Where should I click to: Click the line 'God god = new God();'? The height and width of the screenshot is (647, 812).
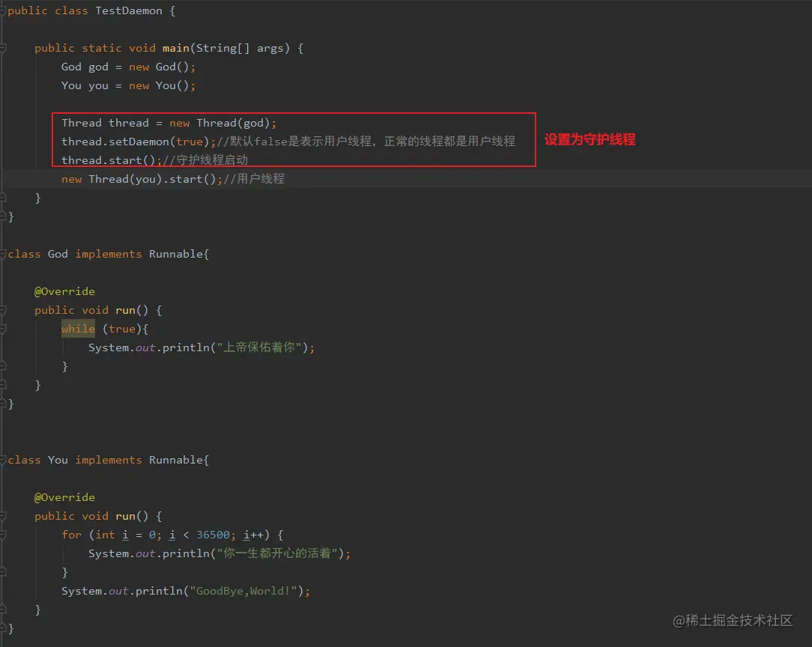click(128, 67)
